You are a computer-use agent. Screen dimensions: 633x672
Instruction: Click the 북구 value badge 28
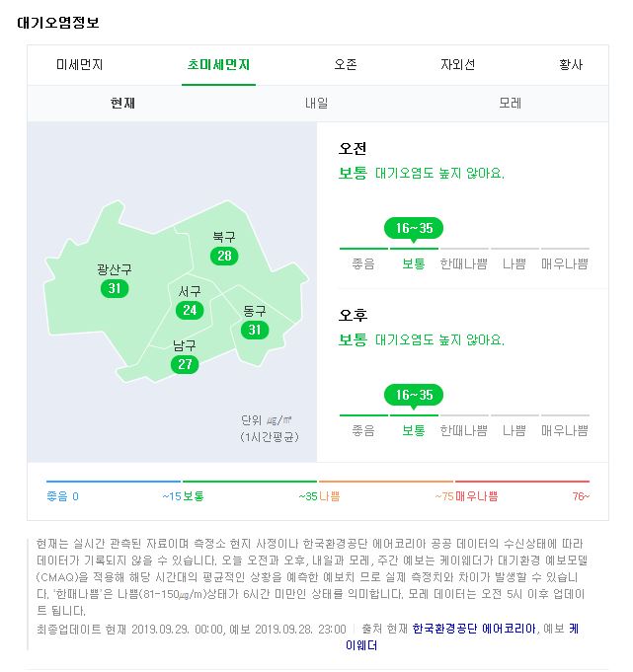(224, 256)
